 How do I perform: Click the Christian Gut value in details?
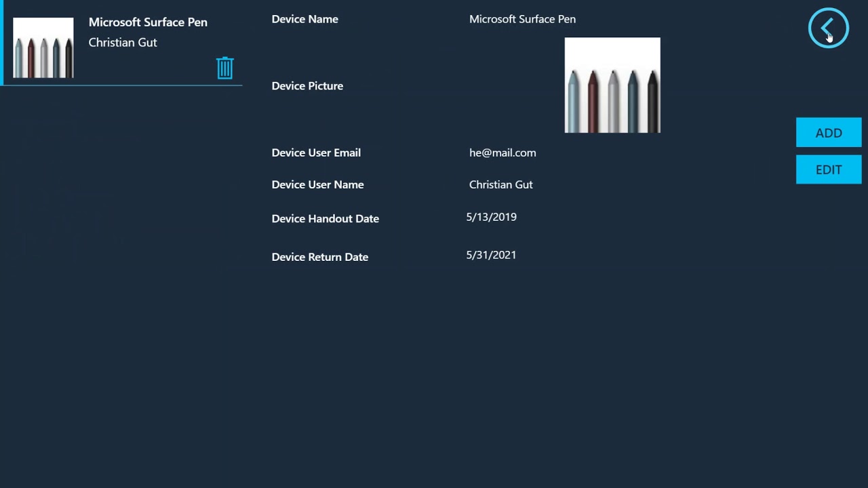click(500, 184)
